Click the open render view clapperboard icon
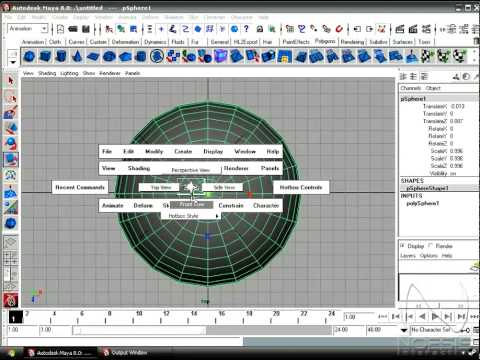The width and height of the screenshot is (480, 360). [399, 29]
